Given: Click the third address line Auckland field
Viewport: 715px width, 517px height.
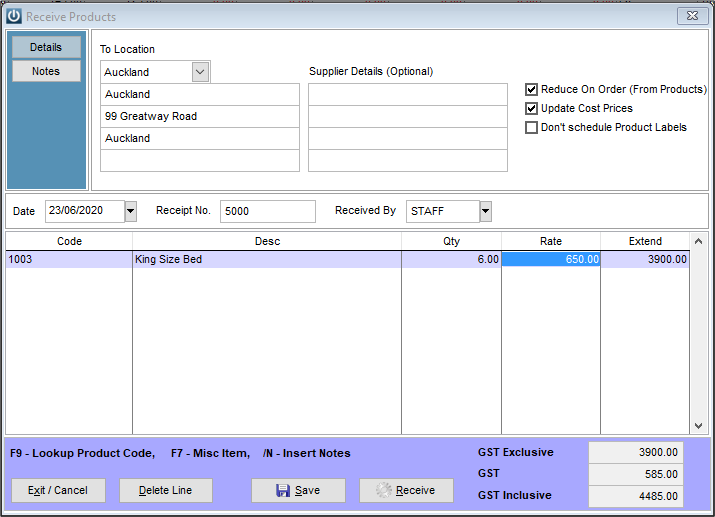Looking at the screenshot, I should [x=200, y=138].
